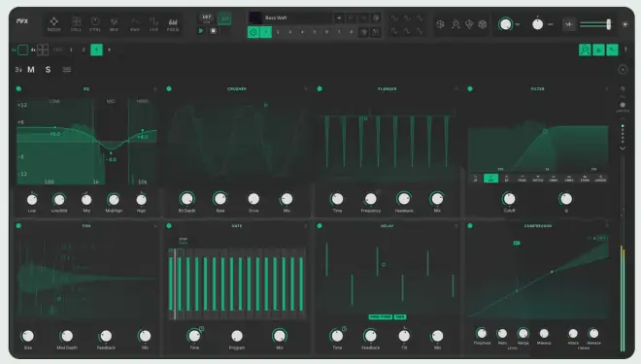The width and height of the screenshot is (641, 364).
Task: Disable the Gate module power dot
Action: click(x=169, y=225)
